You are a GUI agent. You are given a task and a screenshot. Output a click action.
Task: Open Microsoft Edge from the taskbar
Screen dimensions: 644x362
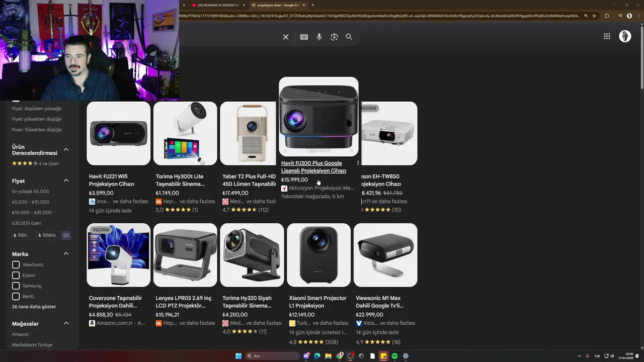coord(317,356)
